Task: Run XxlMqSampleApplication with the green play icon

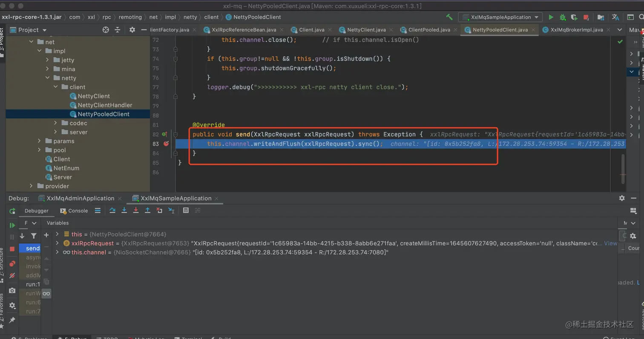Action: pyautogui.click(x=551, y=17)
